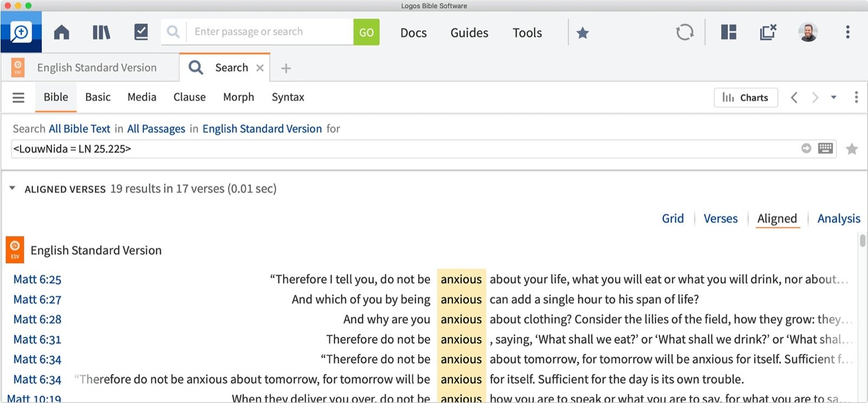Favorite this search with the star icon
Image resolution: width=868 pixels, height=403 pixels.
tap(852, 149)
